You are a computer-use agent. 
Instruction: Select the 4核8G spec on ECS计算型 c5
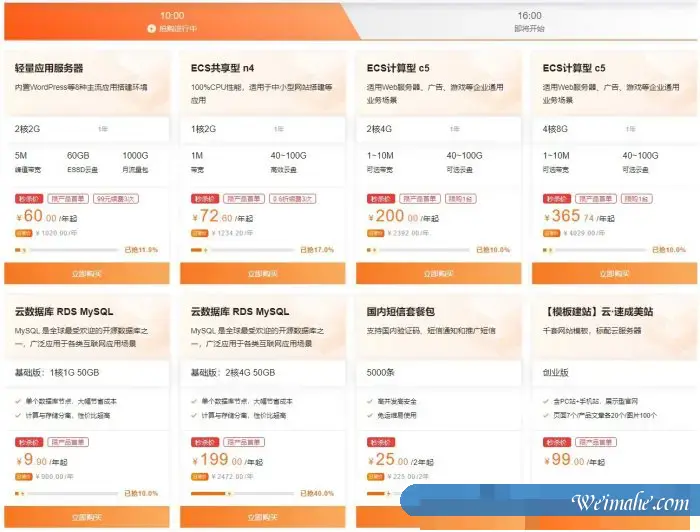click(555, 129)
